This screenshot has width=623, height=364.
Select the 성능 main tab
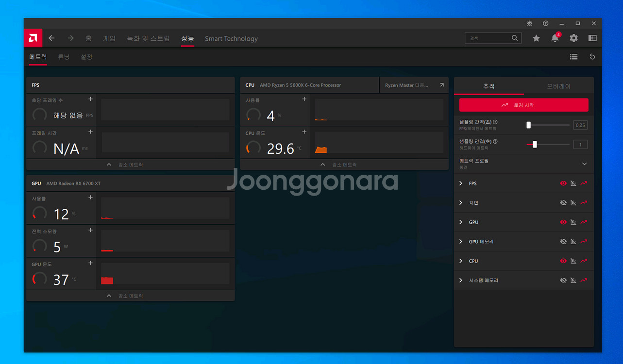[187, 38]
